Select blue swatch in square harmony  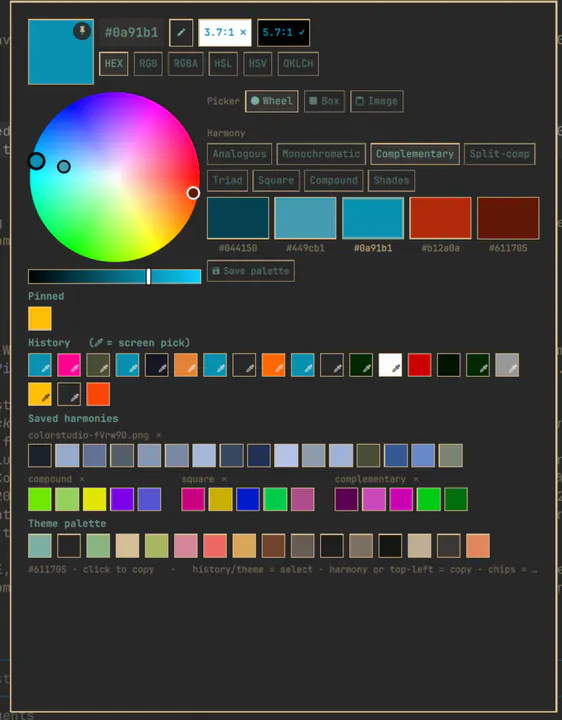[248, 499]
